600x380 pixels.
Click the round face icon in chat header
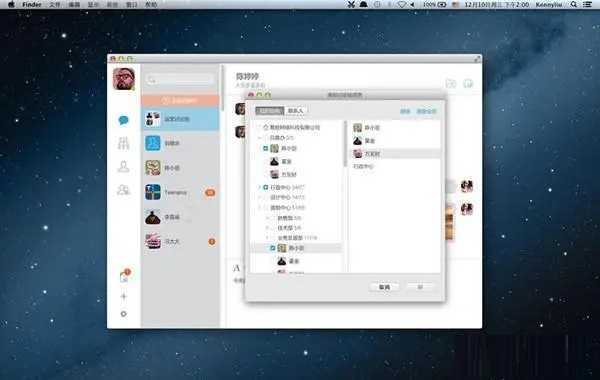(468, 83)
